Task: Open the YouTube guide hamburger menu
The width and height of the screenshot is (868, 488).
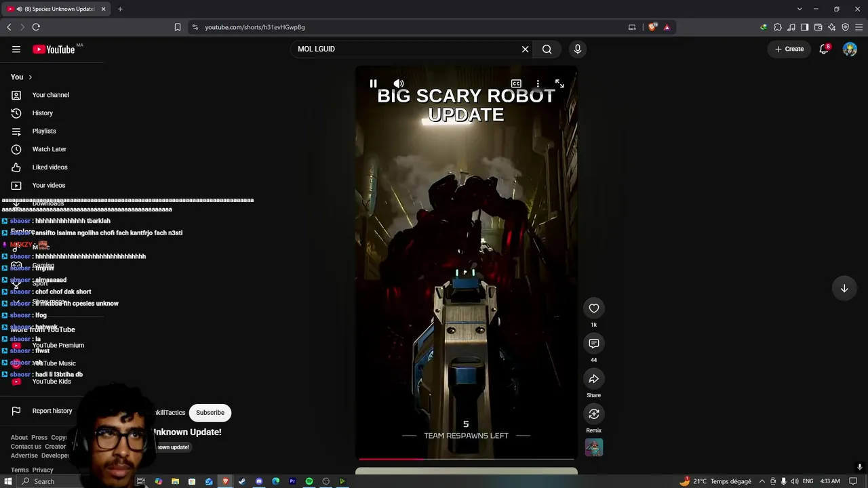Action: [x=16, y=49]
